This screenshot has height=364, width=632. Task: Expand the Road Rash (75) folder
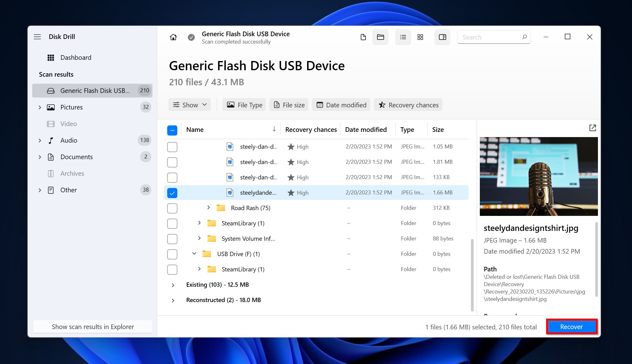[209, 208]
